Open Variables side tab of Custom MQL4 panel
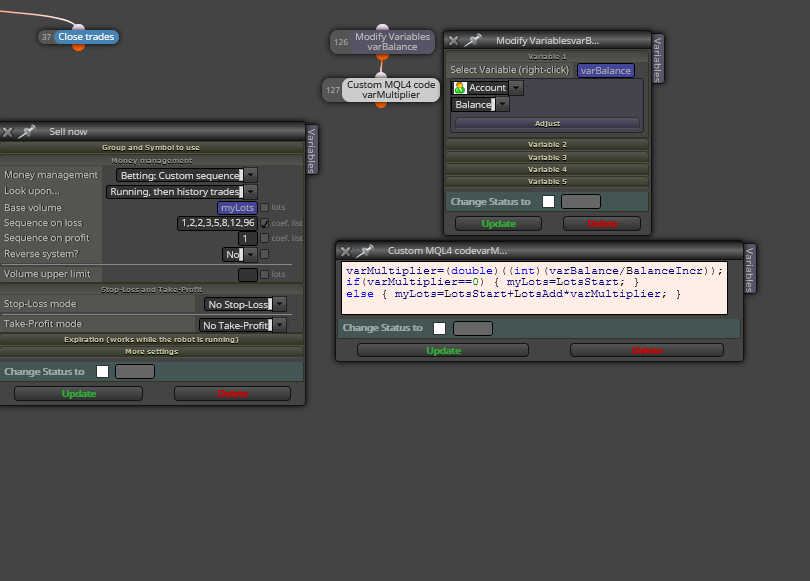The height and width of the screenshot is (581, 810). pos(749,269)
